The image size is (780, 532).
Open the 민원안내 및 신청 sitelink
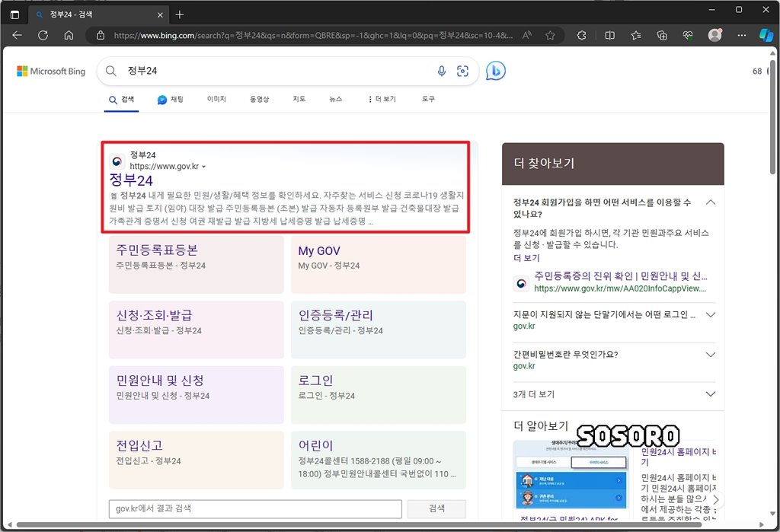(x=160, y=381)
